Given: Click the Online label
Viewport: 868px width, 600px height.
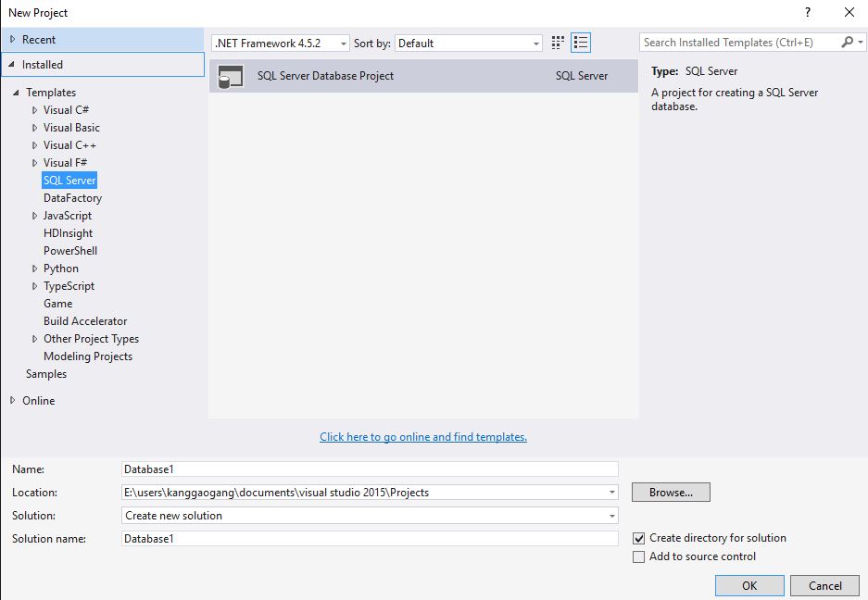Looking at the screenshot, I should tap(38, 400).
